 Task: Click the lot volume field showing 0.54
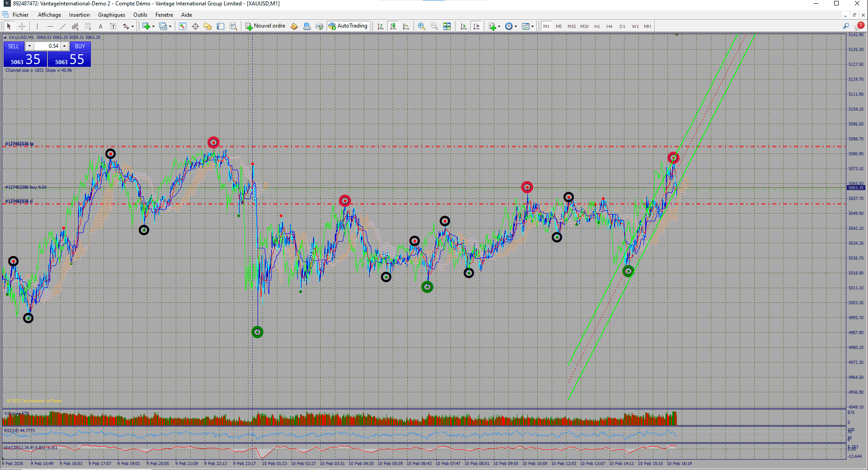(47, 46)
